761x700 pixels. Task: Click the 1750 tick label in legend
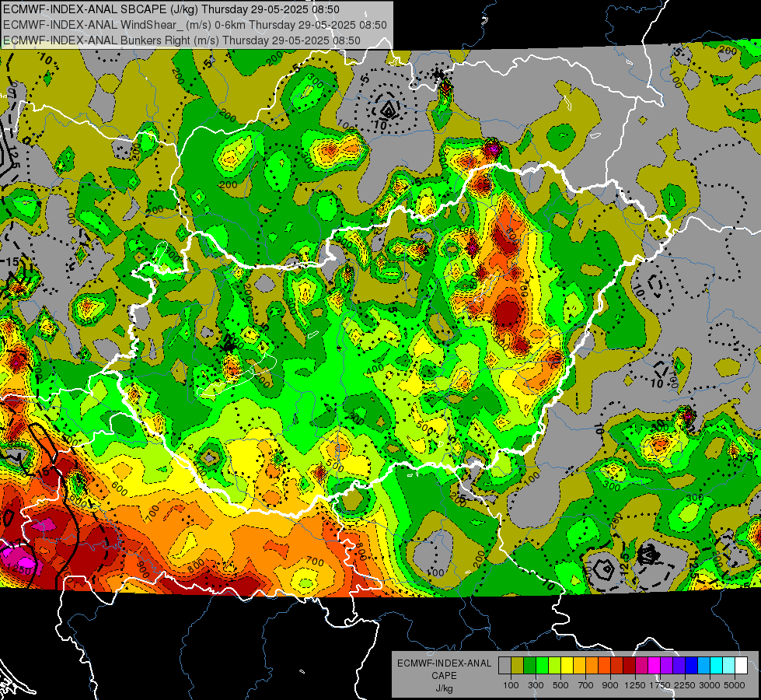click(x=660, y=685)
